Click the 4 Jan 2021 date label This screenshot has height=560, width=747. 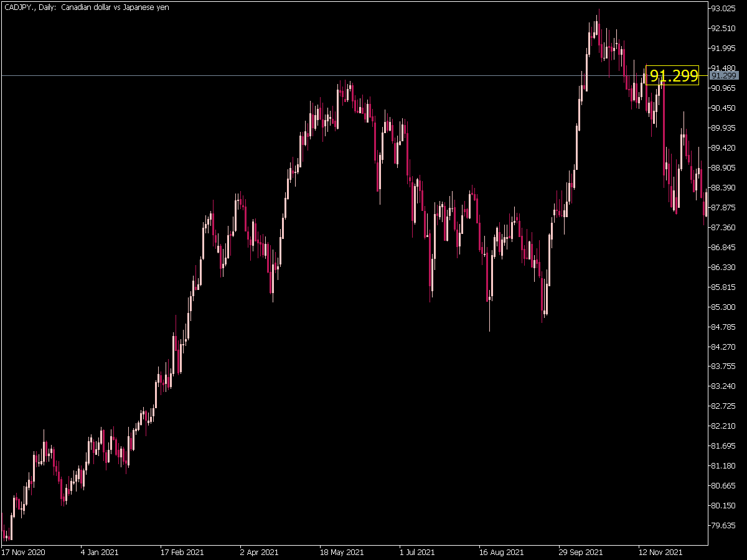(x=100, y=553)
